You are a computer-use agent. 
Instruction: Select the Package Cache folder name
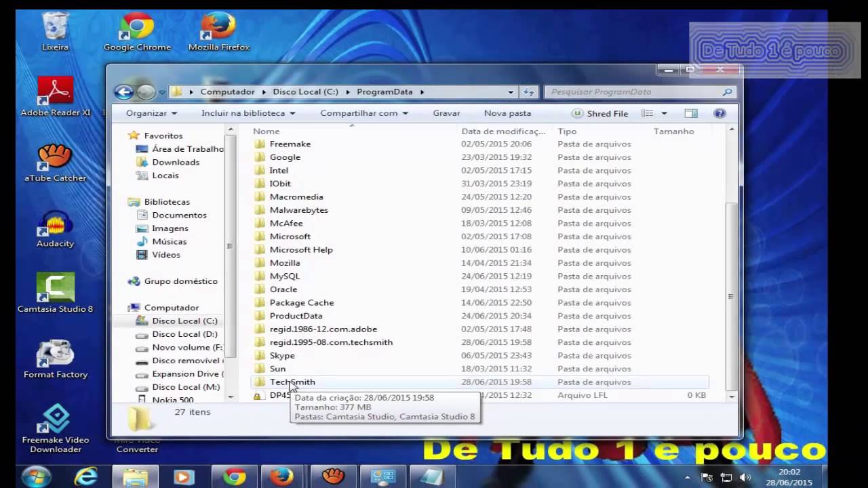point(302,303)
